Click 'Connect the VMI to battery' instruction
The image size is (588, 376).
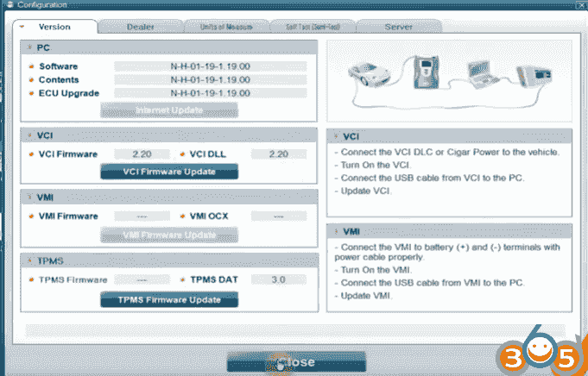447,252
